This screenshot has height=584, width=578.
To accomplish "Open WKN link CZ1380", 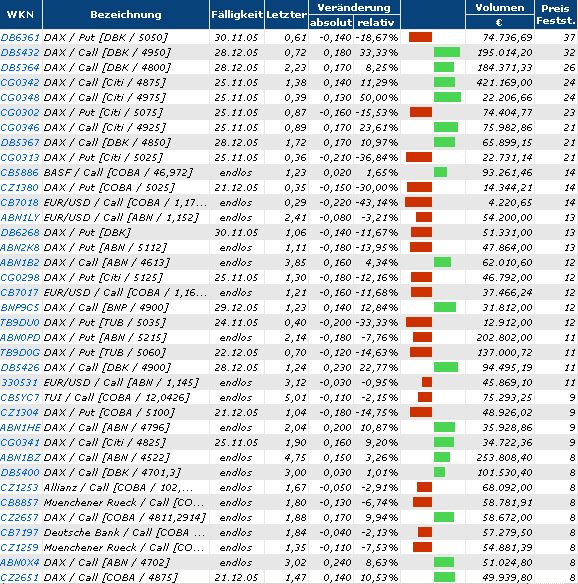I will [20, 187].
